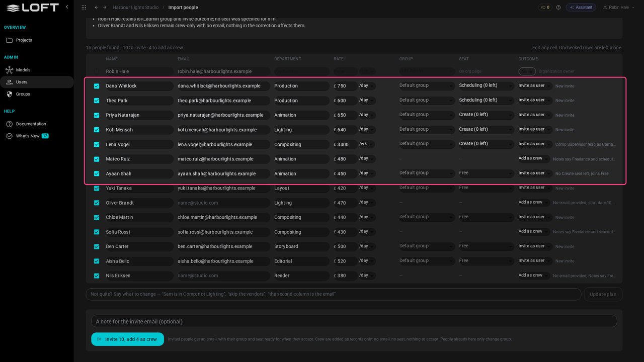
Task: Click the invite email note field
Action: click(354, 321)
